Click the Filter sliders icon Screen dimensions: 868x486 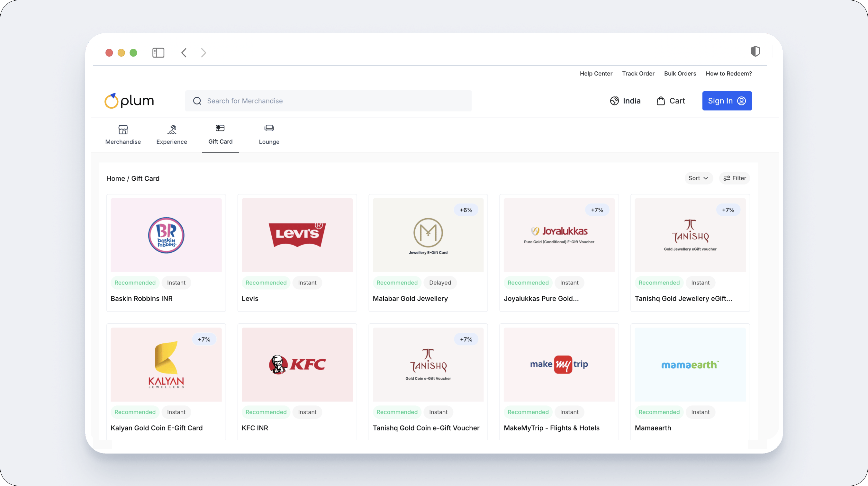point(727,178)
